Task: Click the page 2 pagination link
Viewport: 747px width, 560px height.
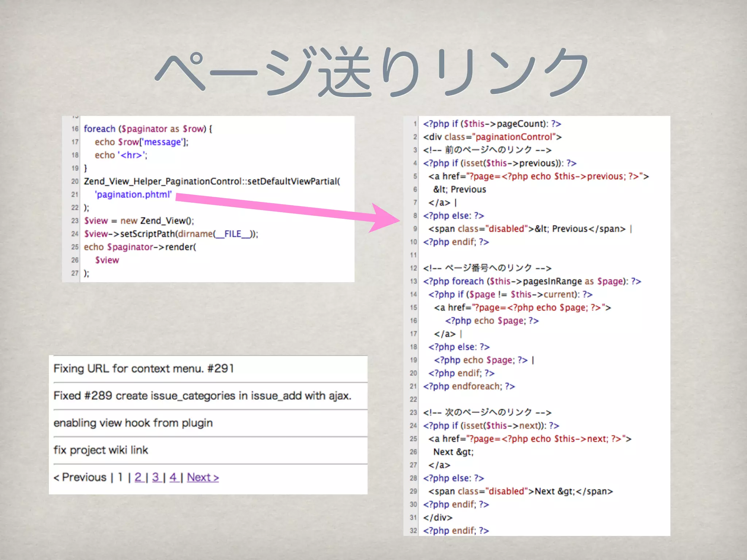Action: 138,477
